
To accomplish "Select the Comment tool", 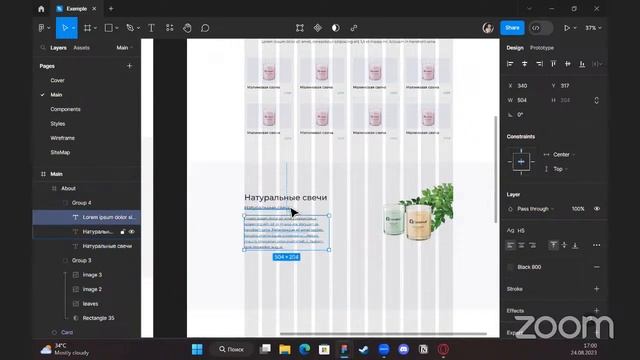I will coord(205,28).
